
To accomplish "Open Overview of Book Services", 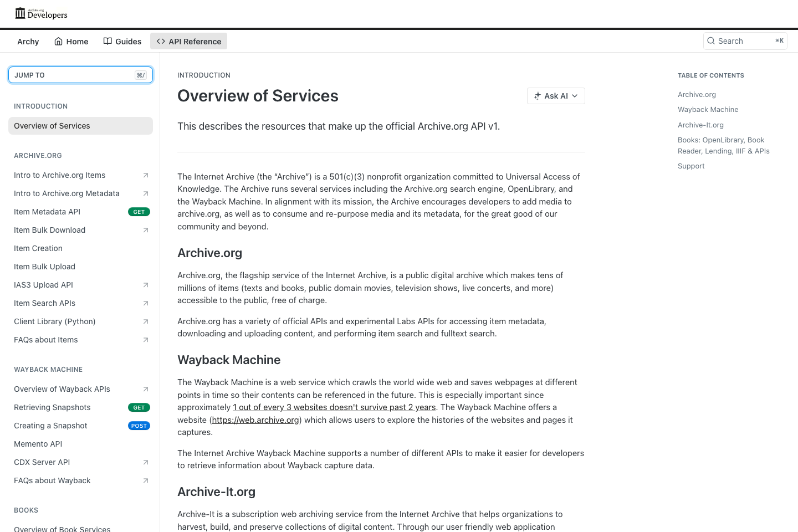I will 62,528.
